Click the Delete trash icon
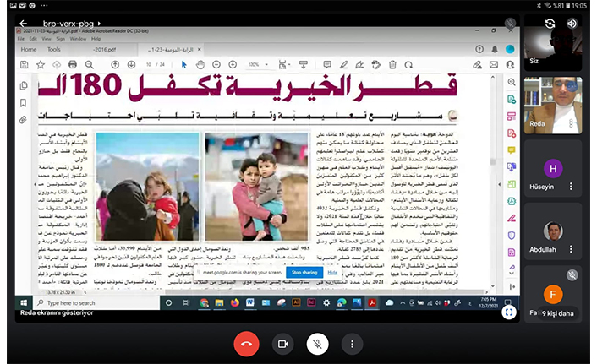The width and height of the screenshot is (597, 364). [x=392, y=65]
